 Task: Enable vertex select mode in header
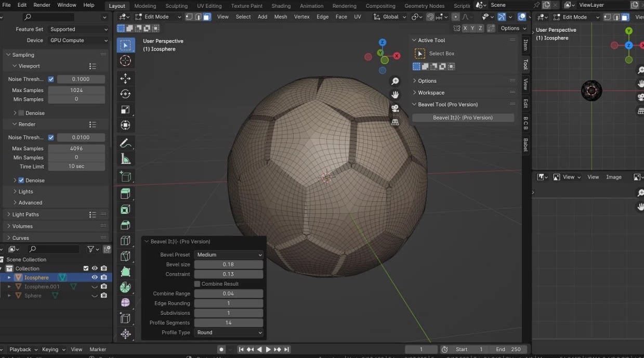tap(189, 17)
